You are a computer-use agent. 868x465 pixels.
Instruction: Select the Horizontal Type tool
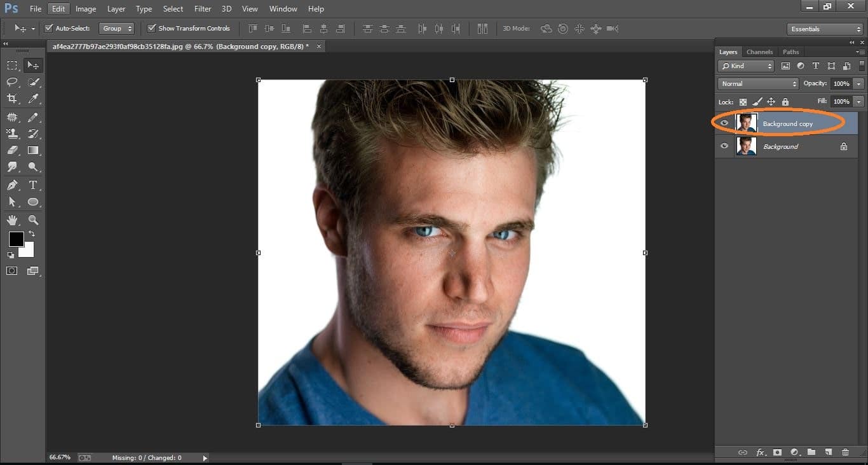[x=33, y=184]
